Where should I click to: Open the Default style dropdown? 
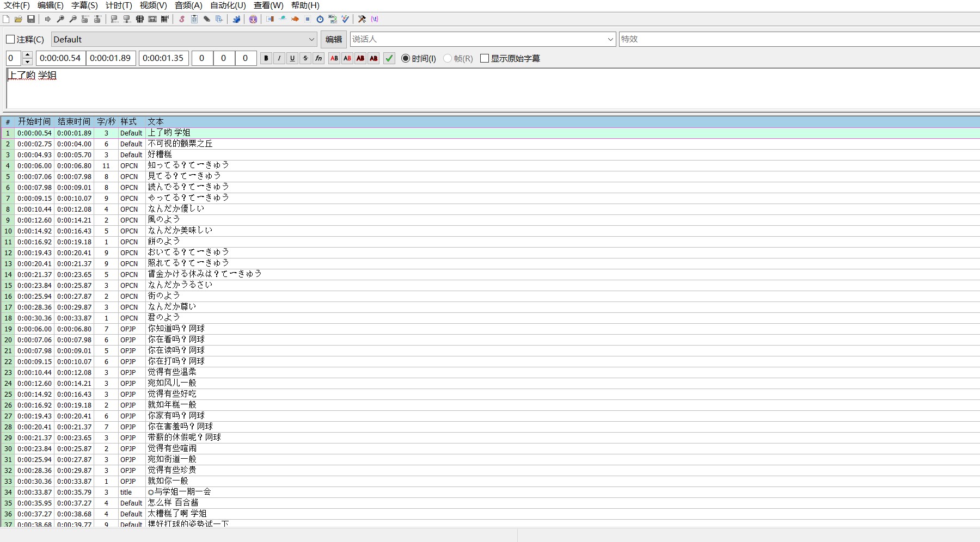click(x=184, y=39)
